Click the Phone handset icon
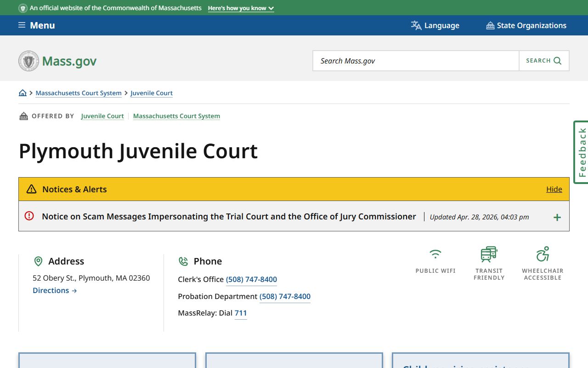This screenshot has height=368, width=588. tap(183, 261)
